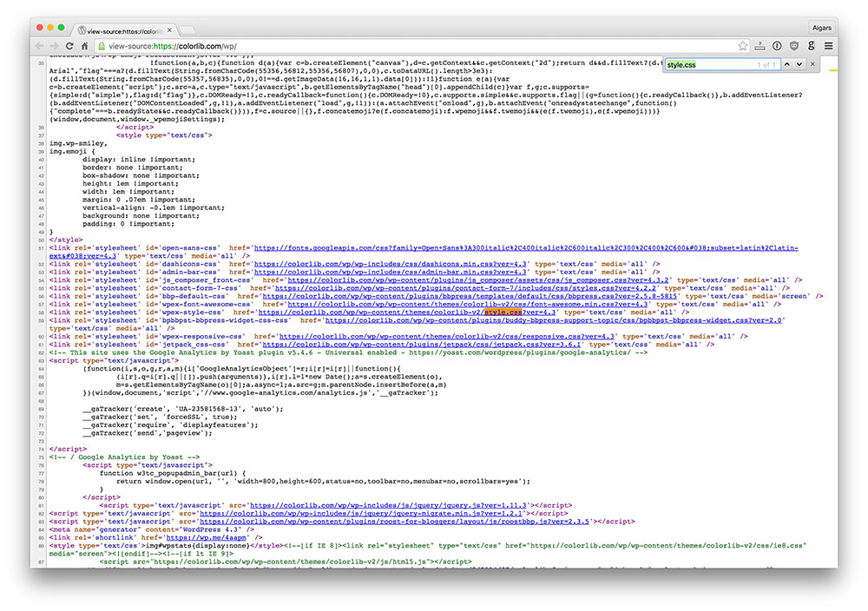Click the yellow scrollbar match marker
Image resolution: width=868 pixels, height=611 pixels.
(x=833, y=70)
